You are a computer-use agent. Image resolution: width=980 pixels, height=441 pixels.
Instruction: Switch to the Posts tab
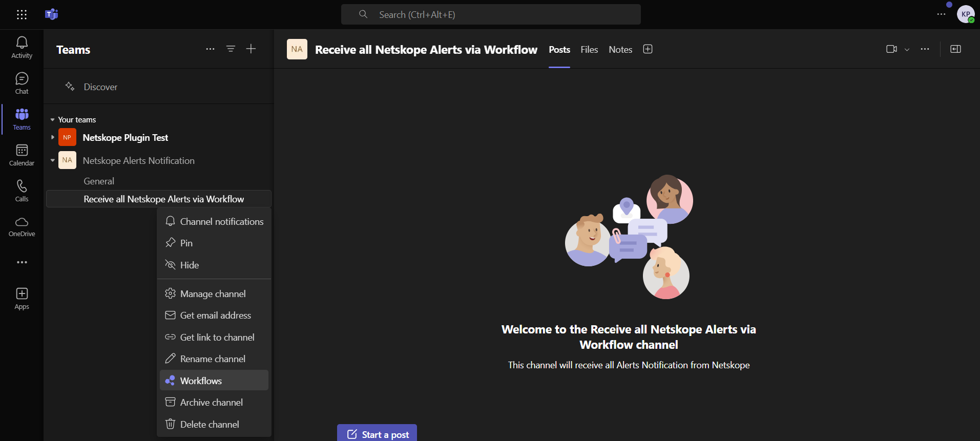pos(559,50)
